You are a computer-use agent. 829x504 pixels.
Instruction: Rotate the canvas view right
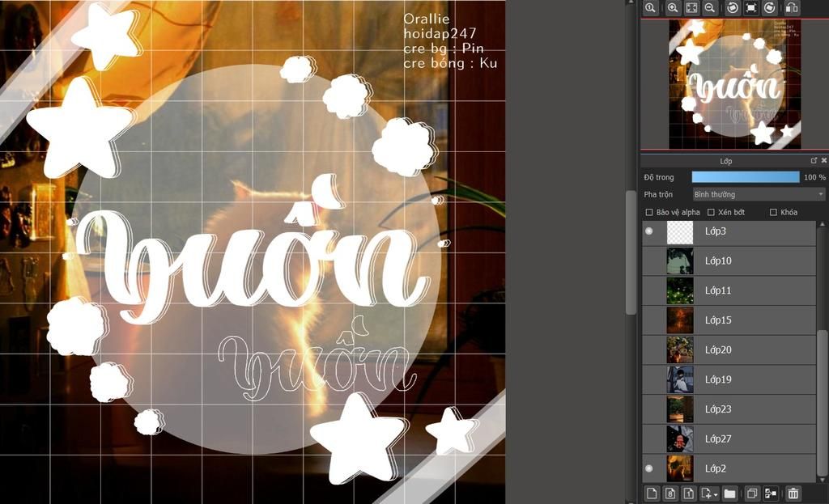point(770,7)
